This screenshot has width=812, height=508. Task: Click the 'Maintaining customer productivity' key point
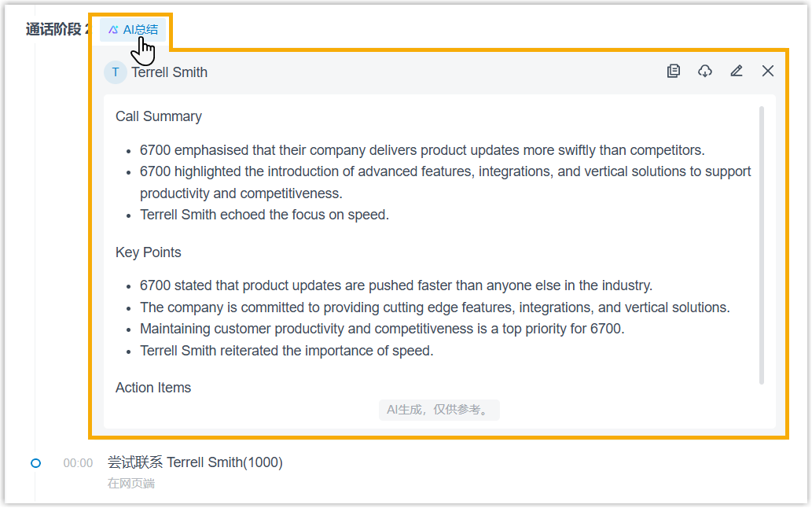382,329
